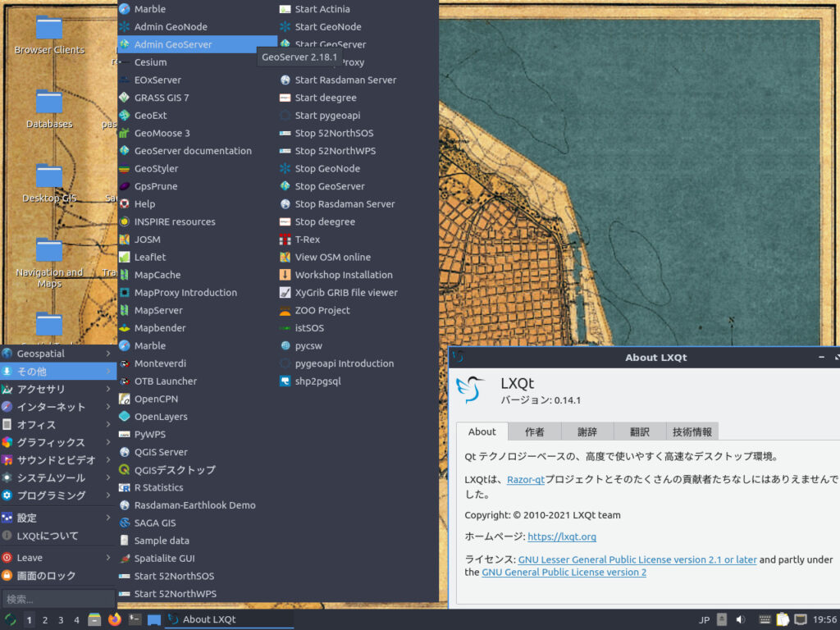
Task: Switch to workspace 2 on the taskbar
Action: point(47,620)
